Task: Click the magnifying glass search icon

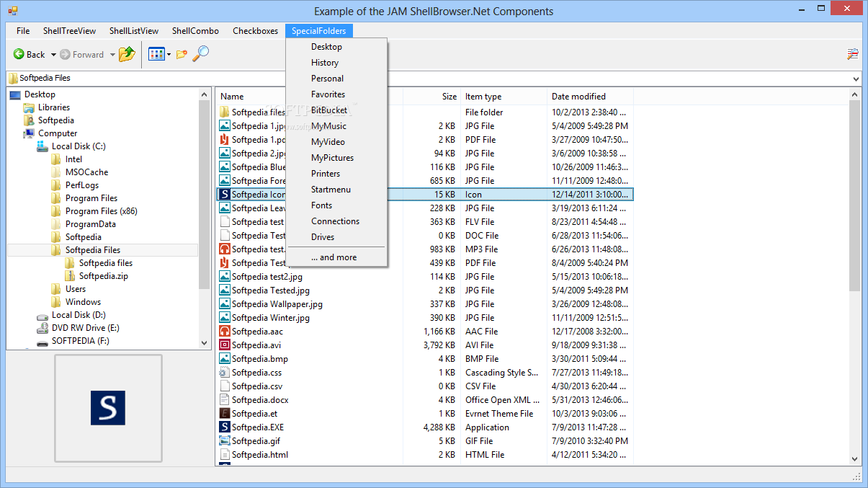Action: 201,53
